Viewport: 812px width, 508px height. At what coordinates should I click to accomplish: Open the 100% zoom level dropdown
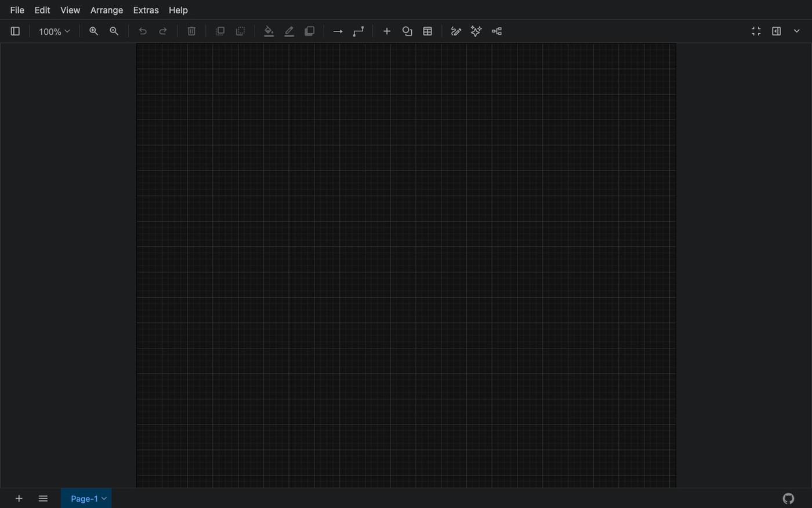[x=54, y=31]
